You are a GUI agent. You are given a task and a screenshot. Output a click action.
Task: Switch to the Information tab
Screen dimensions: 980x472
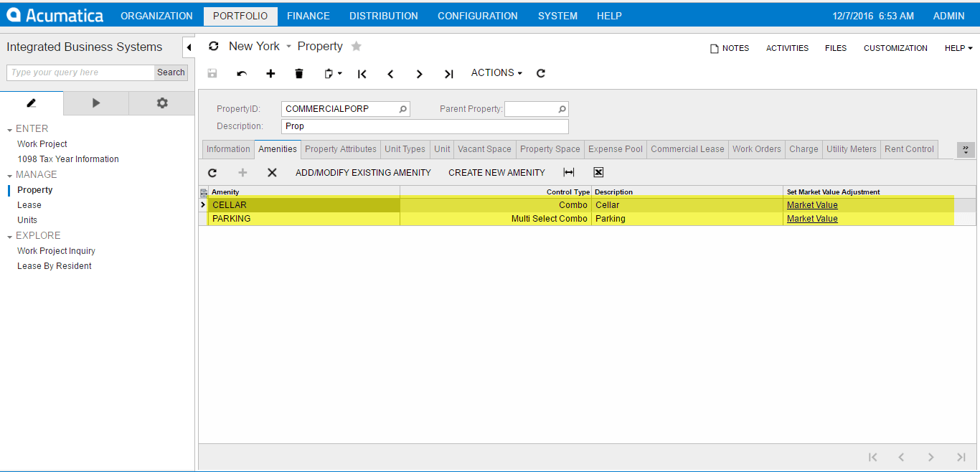pos(228,149)
